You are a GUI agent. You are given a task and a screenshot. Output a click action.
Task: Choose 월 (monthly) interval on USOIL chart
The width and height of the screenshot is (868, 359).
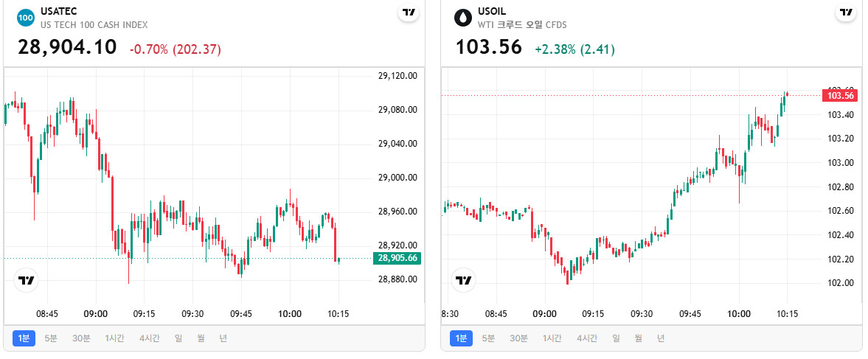[x=638, y=338]
